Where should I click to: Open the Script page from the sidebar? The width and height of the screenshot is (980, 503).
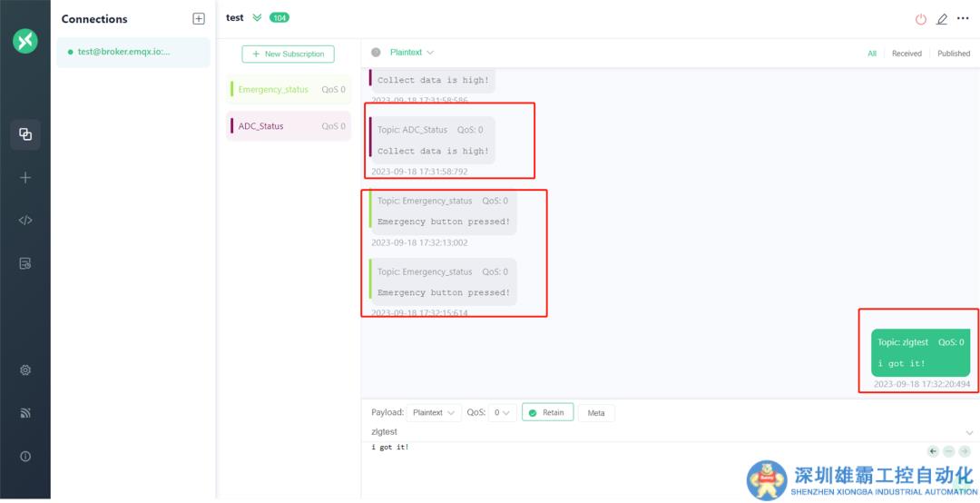point(25,220)
